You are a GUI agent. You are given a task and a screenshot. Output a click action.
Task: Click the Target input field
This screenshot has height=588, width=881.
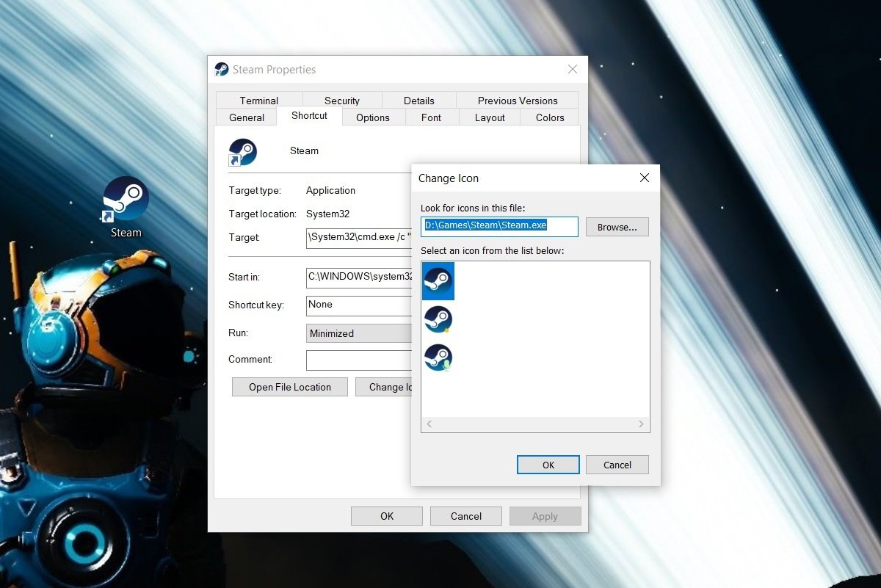pos(359,238)
